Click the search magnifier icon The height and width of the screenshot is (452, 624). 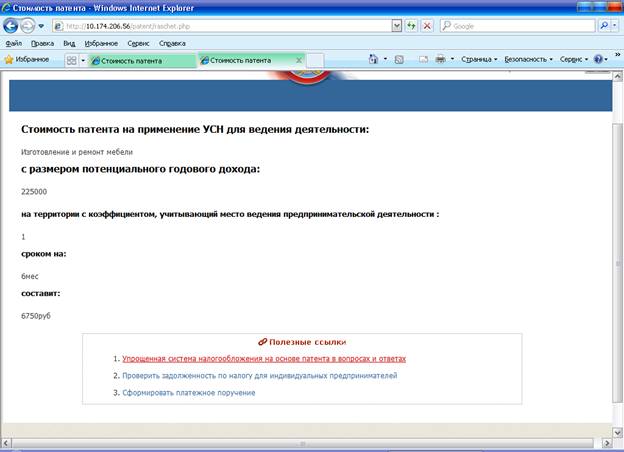tap(604, 26)
